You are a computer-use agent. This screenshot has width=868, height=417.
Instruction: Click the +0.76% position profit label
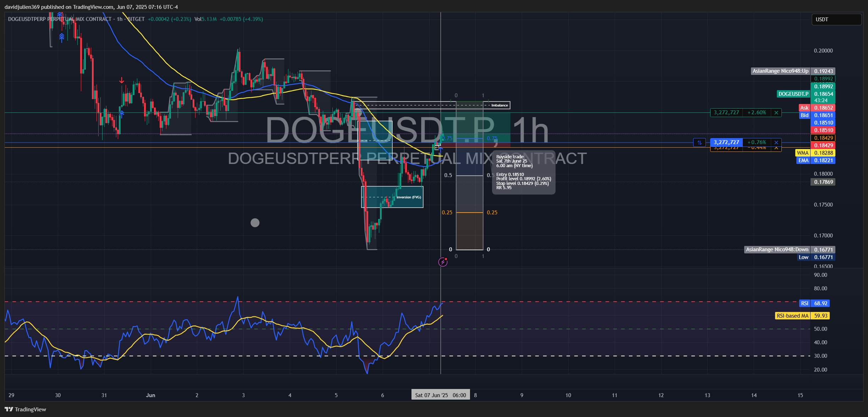757,143
